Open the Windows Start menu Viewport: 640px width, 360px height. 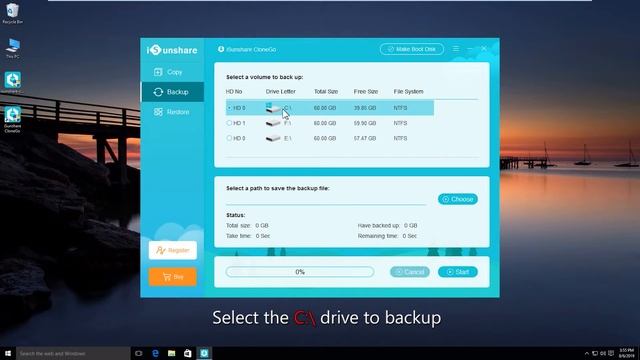tap(8, 353)
